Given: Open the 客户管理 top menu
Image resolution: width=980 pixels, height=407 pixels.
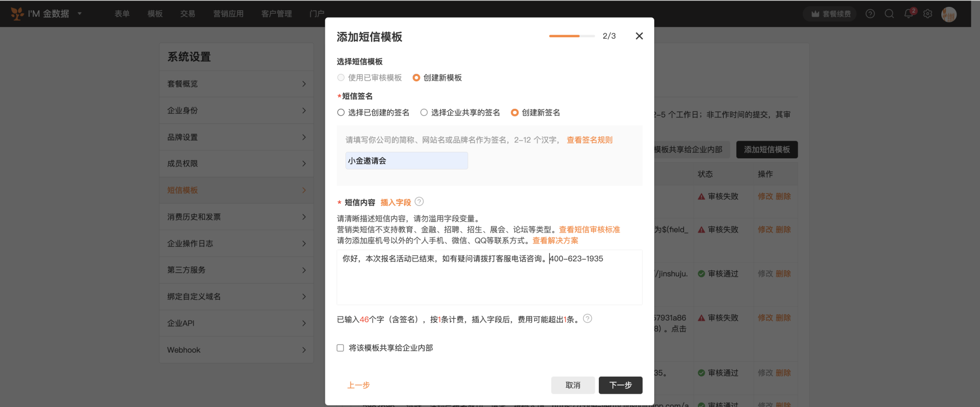Looking at the screenshot, I should point(276,14).
